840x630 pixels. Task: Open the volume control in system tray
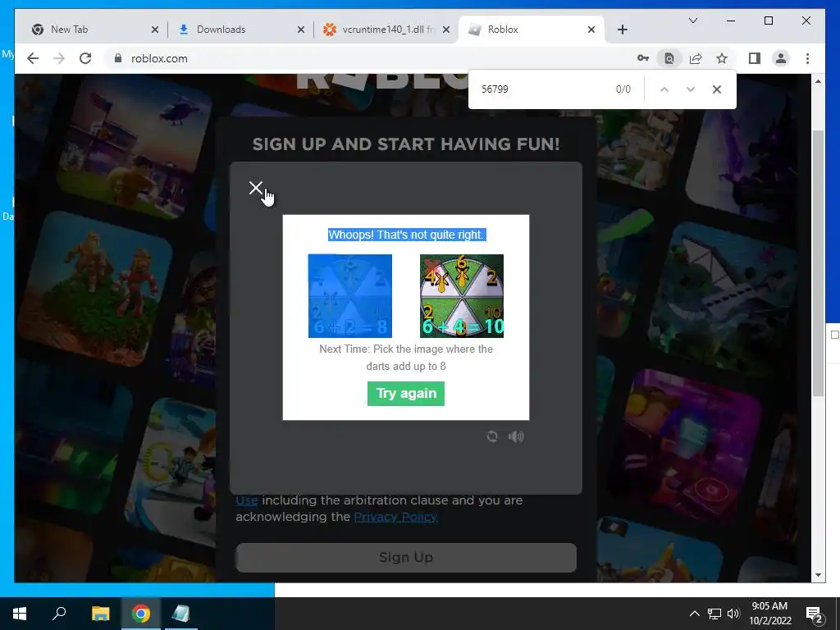tap(733, 614)
